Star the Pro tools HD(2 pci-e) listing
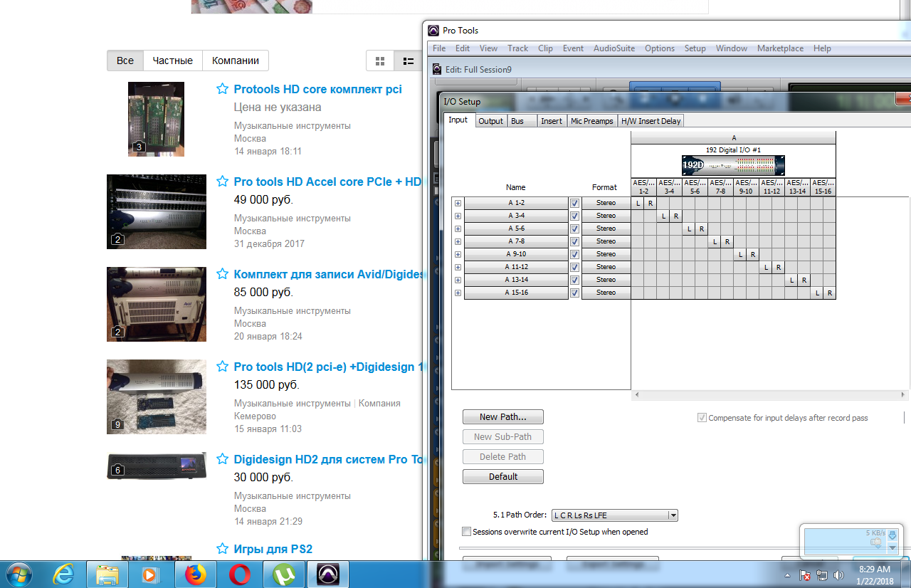Viewport: 911px width, 588px height. click(222, 367)
